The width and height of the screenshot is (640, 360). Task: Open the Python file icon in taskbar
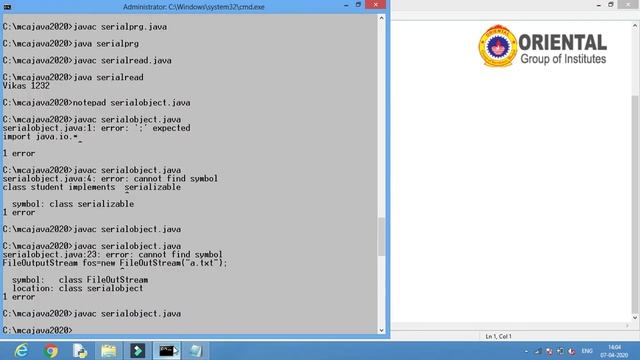pyautogui.click(x=80, y=351)
